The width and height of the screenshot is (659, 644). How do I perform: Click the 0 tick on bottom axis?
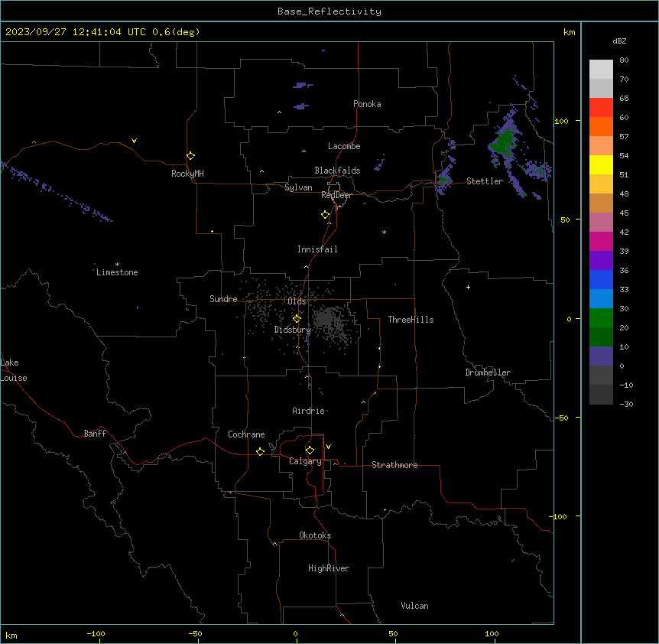coord(295,633)
